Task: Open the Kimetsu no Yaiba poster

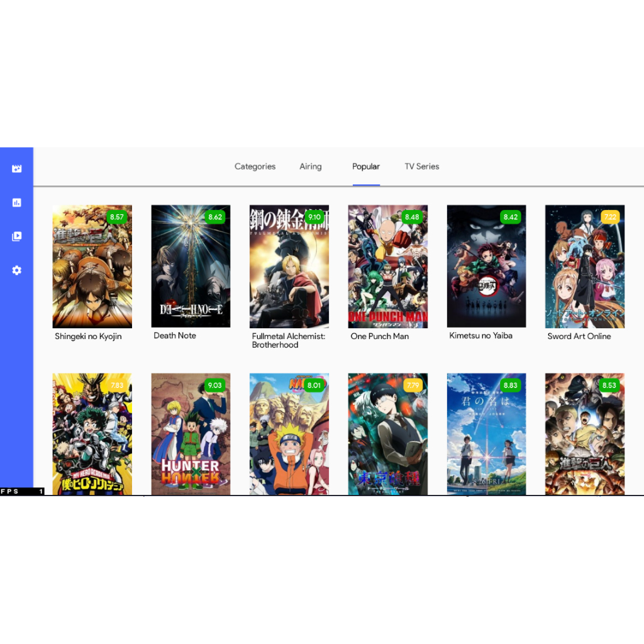Action: [486, 266]
